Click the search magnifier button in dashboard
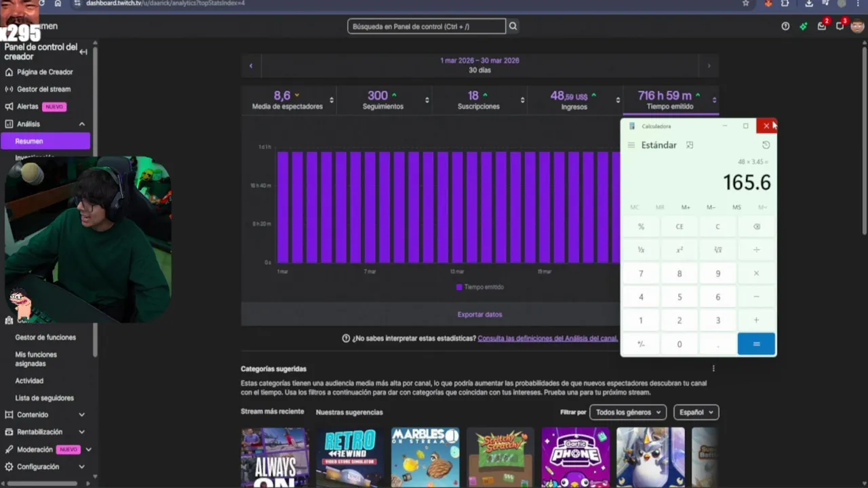 (x=513, y=26)
